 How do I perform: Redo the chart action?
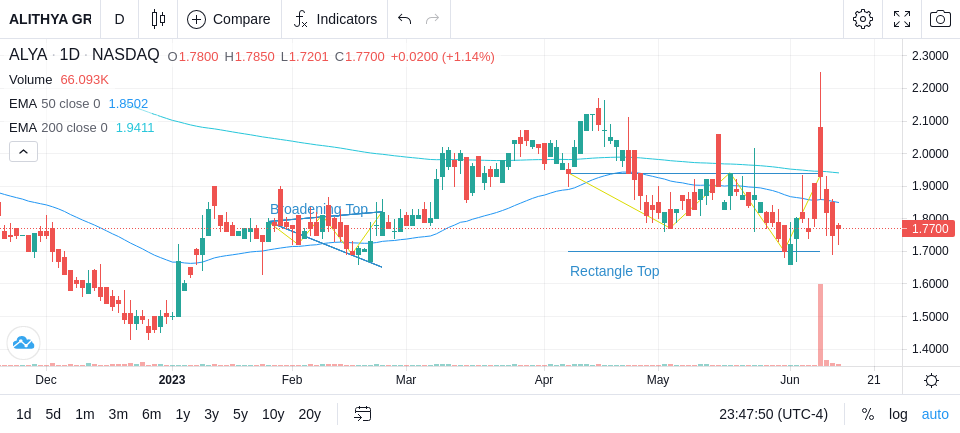(x=433, y=19)
